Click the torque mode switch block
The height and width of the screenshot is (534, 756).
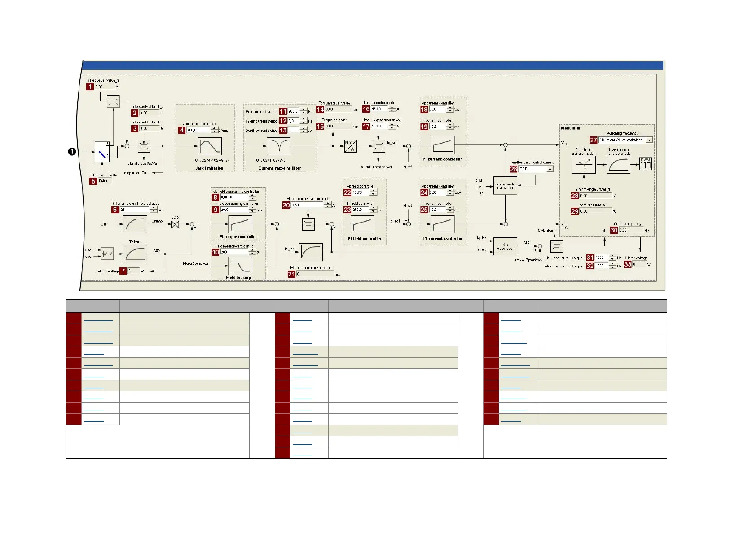[x=101, y=152]
